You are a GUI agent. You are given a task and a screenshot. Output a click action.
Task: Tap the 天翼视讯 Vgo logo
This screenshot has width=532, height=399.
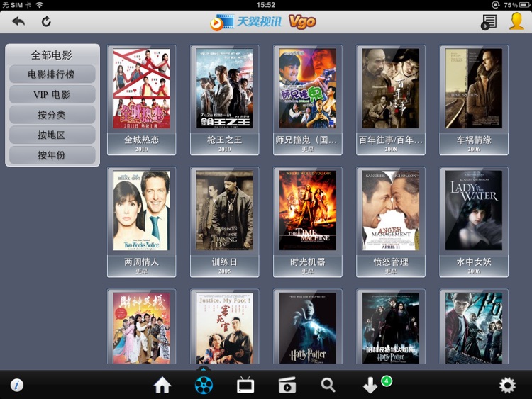click(263, 22)
